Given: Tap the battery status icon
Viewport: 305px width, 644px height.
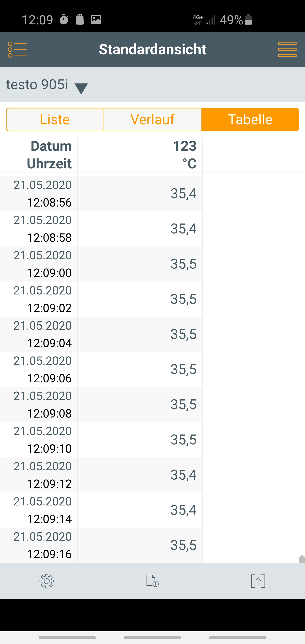Looking at the screenshot, I should tap(248, 20).
